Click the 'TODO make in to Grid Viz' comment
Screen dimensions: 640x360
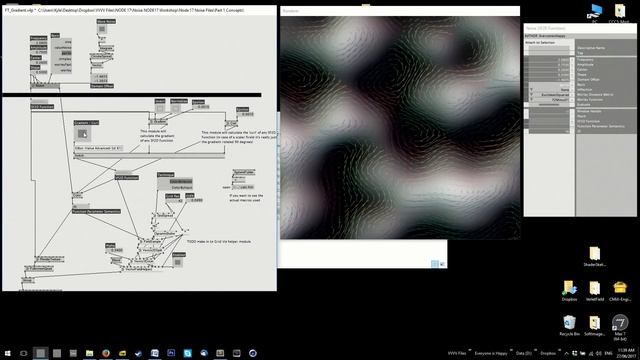219,242
